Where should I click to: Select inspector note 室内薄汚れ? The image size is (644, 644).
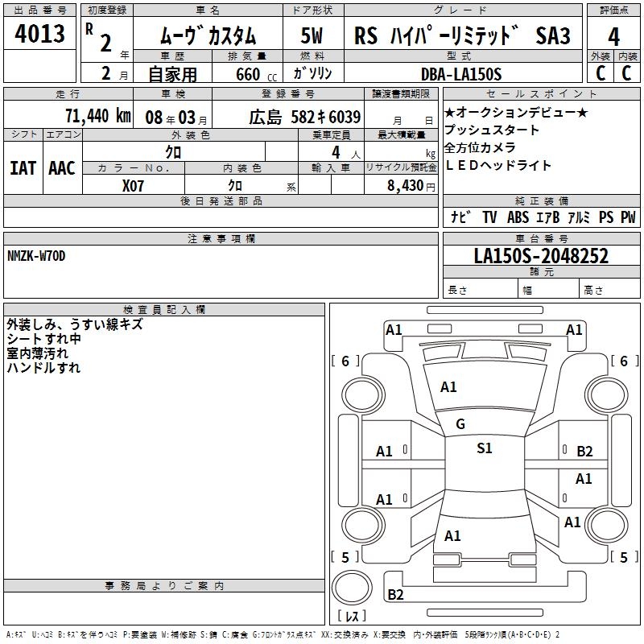point(37,353)
